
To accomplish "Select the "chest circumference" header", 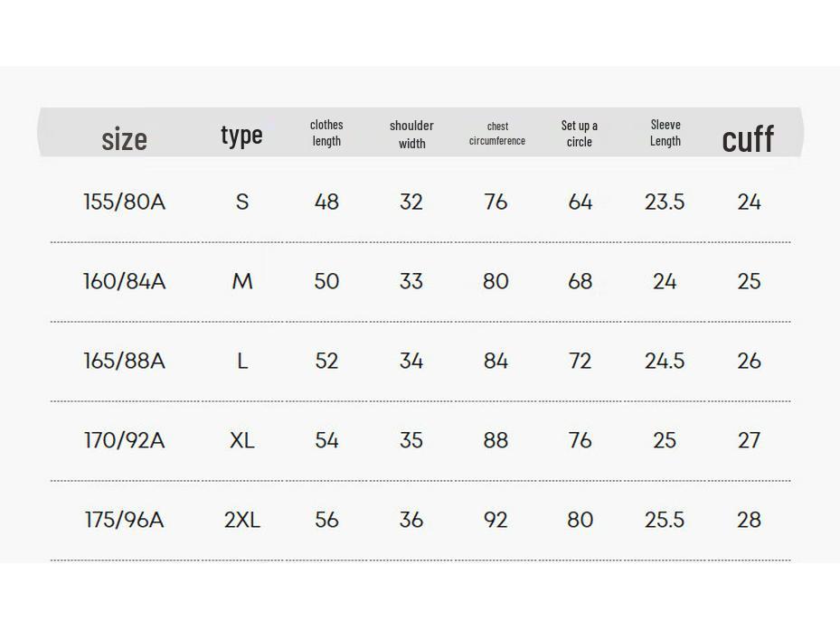I will (497, 134).
